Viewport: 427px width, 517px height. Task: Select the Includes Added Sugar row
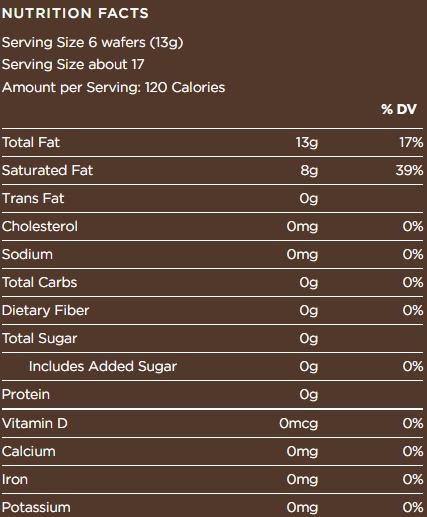(x=213, y=366)
